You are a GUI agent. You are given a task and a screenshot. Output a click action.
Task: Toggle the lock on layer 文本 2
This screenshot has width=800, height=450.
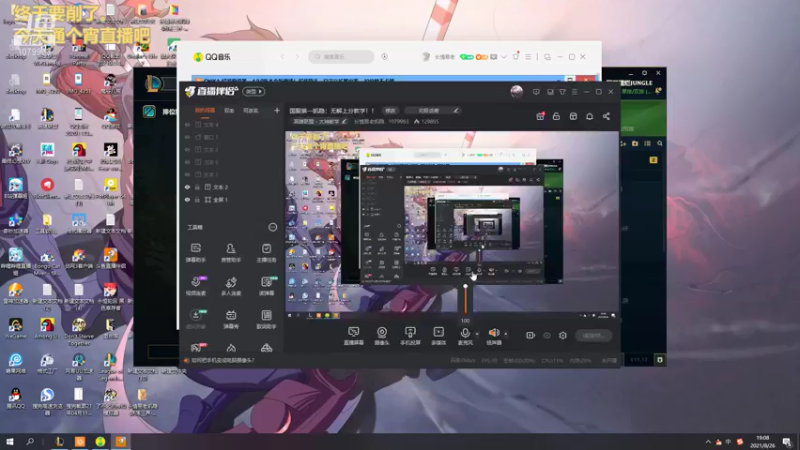pyautogui.click(x=197, y=187)
